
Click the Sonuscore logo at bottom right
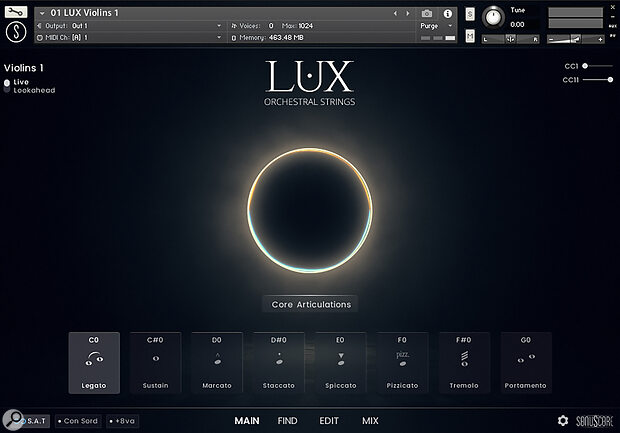click(x=594, y=421)
